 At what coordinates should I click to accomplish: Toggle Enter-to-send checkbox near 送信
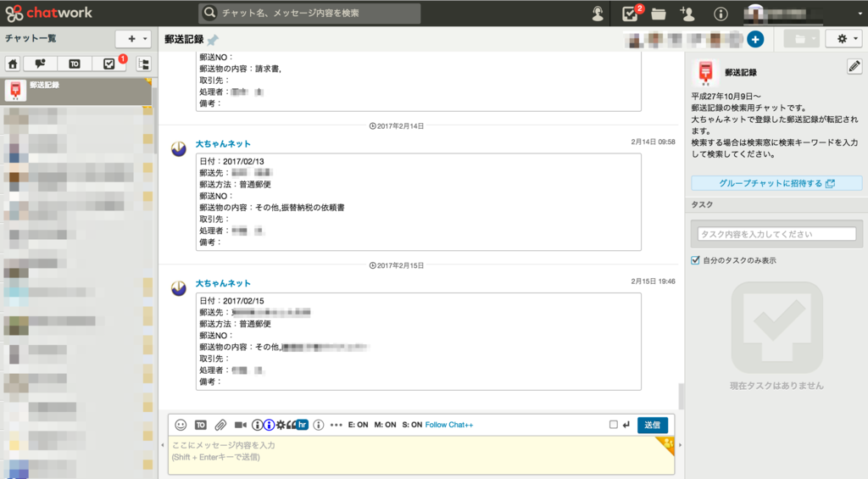click(614, 425)
